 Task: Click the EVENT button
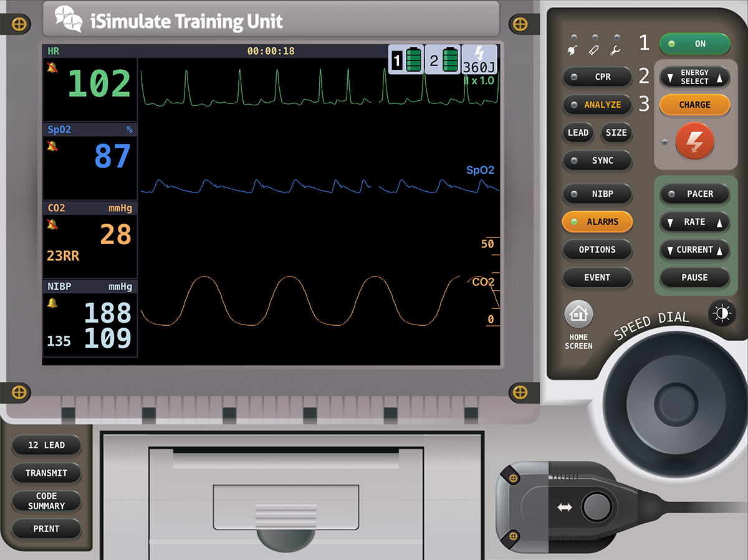pyautogui.click(x=597, y=278)
